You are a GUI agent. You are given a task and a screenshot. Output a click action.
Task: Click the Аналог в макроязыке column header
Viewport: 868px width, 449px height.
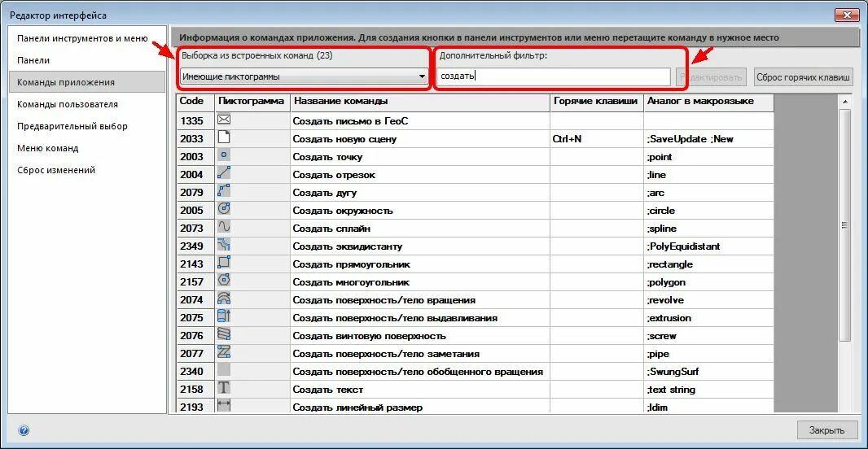(x=708, y=101)
